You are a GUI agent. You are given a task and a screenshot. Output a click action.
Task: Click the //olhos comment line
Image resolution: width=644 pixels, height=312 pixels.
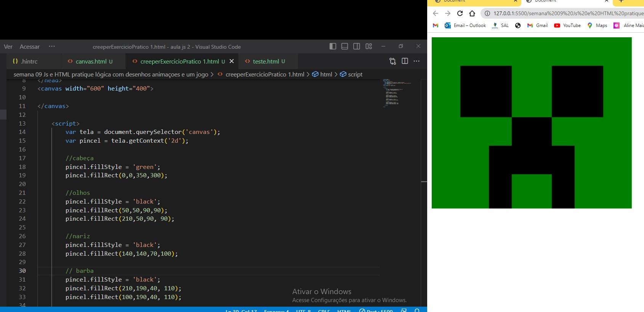click(x=78, y=193)
